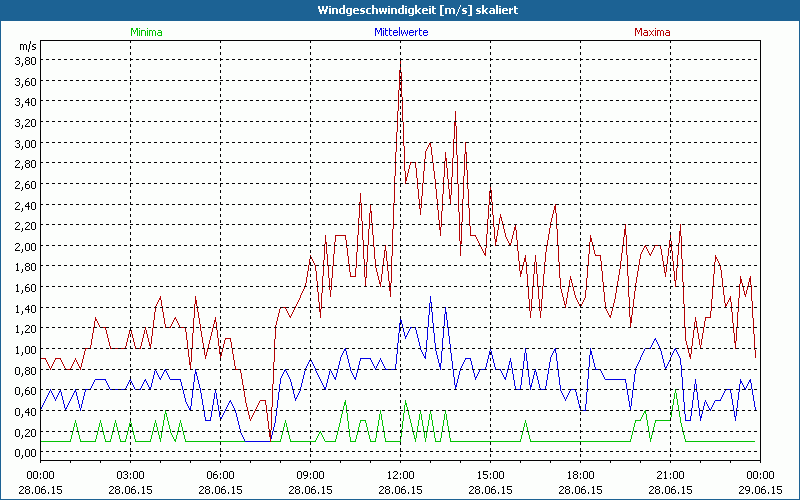The width and height of the screenshot is (800, 500).
Task: Click the Maxima legend label
Action: click(x=653, y=32)
